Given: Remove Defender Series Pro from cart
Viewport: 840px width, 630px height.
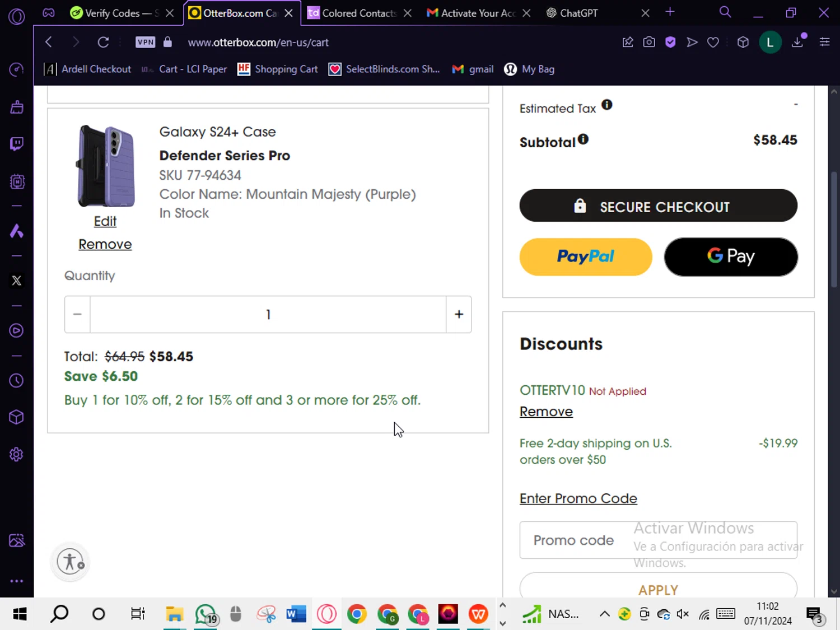Looking at the screenshot, I should click(105, 244).
